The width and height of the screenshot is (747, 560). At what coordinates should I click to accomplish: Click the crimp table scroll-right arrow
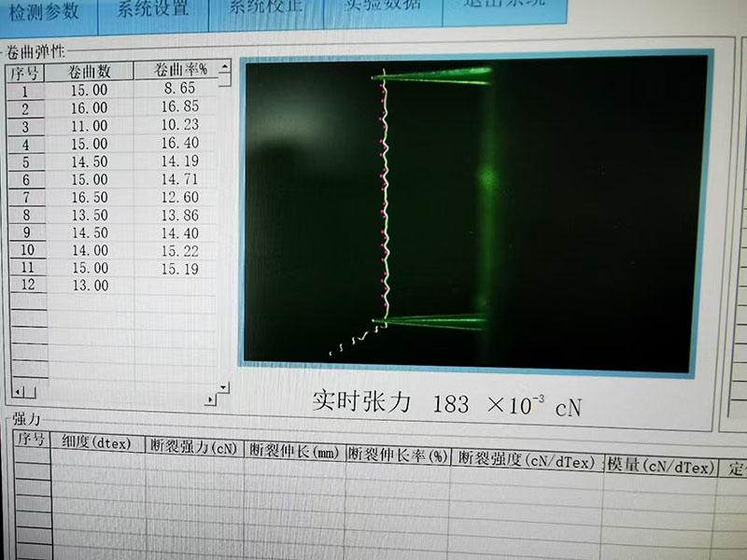pyautogui.click(x=212, y=400)
